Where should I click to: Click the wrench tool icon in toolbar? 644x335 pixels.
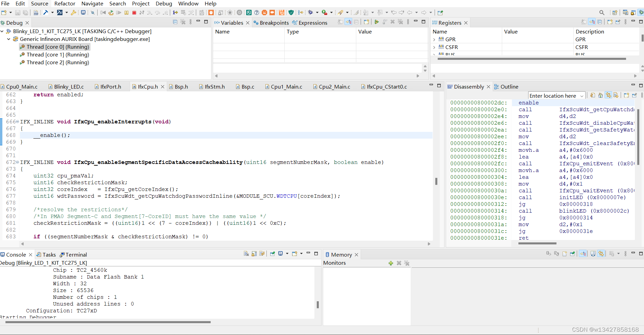coord(73,13)
